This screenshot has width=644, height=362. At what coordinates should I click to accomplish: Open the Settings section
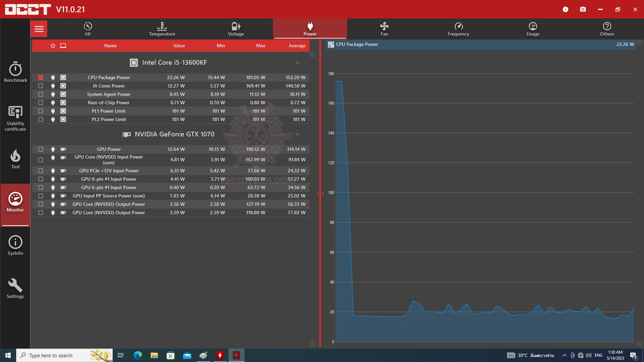(15, 288)
